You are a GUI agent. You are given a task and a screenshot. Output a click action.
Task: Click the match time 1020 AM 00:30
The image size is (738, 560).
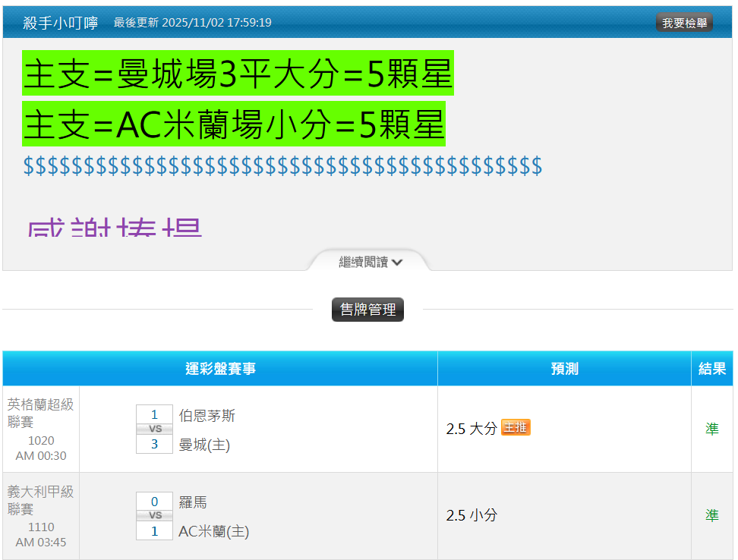(x=41, y=448)
